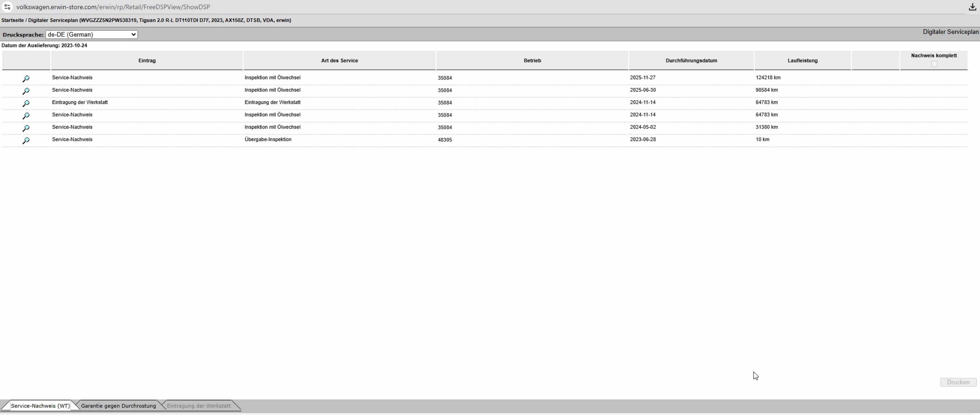Viewport: 980px width, 415px height.
Task: Click Eintragung der Werkstatt in Art des Service column
Action: [272, 102]
